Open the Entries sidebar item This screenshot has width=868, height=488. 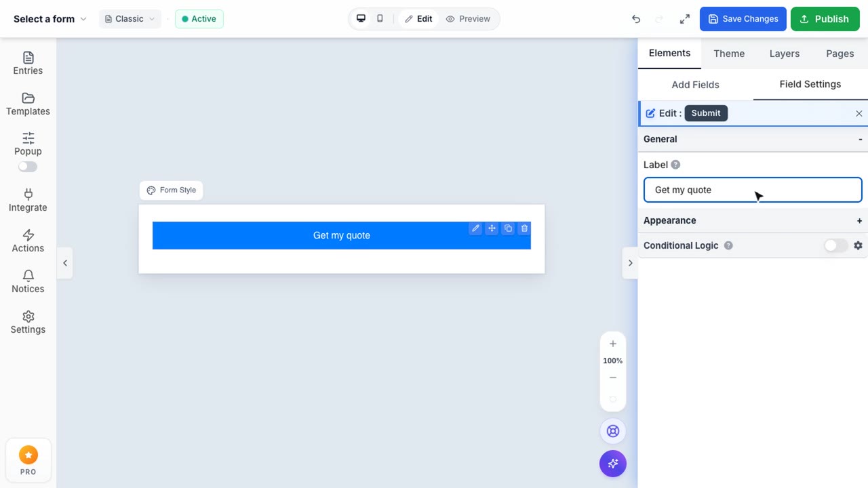[28, 63]
